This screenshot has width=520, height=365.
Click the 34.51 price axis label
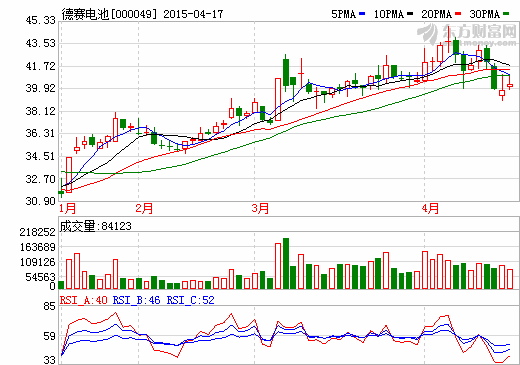40,156
